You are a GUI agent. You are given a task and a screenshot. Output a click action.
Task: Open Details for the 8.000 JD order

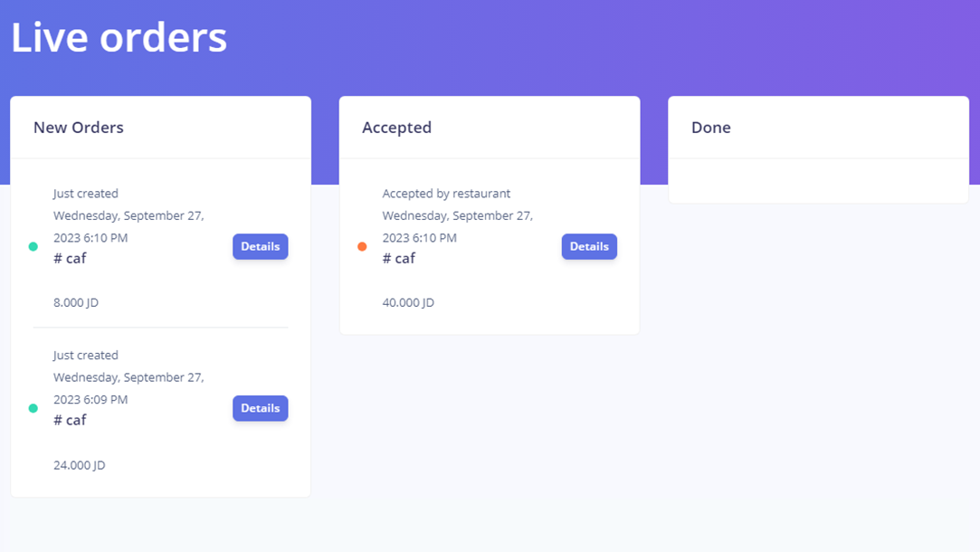pyautogui.click(x=260, y=246)
